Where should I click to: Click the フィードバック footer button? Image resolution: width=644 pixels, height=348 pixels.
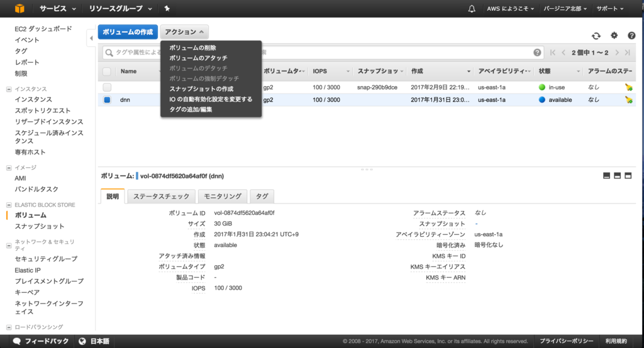click(41, 341)
